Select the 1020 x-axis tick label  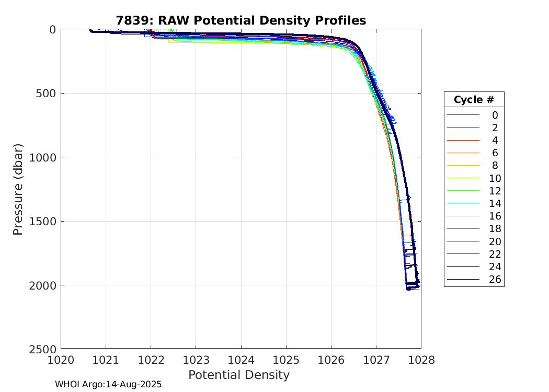coord(61,359)
